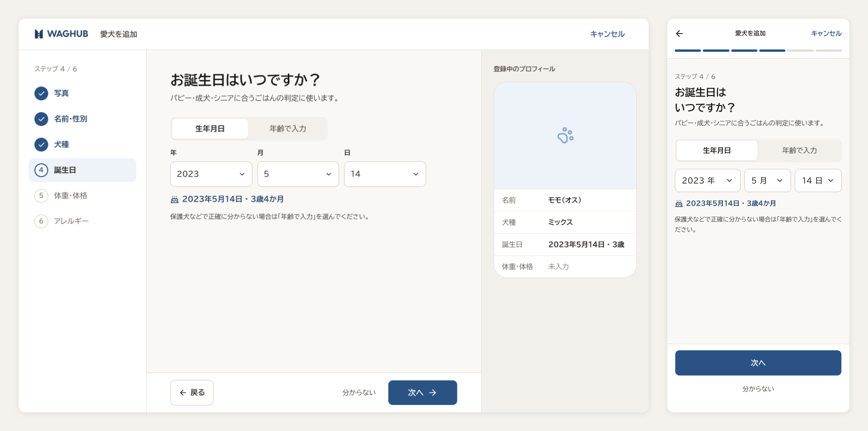Click the checkmark icon beside 犬種 step

click(41, 145)
